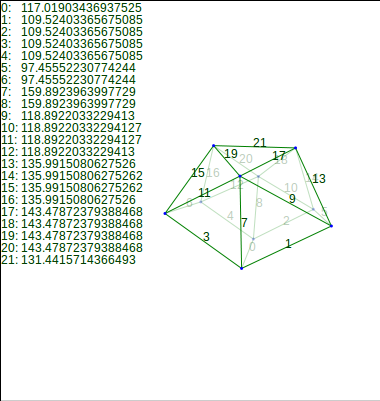Screen dimensions: 380x401
Task: Select edge label 17 near the top right
Action: pyautogui.click(x=279, y=155)
